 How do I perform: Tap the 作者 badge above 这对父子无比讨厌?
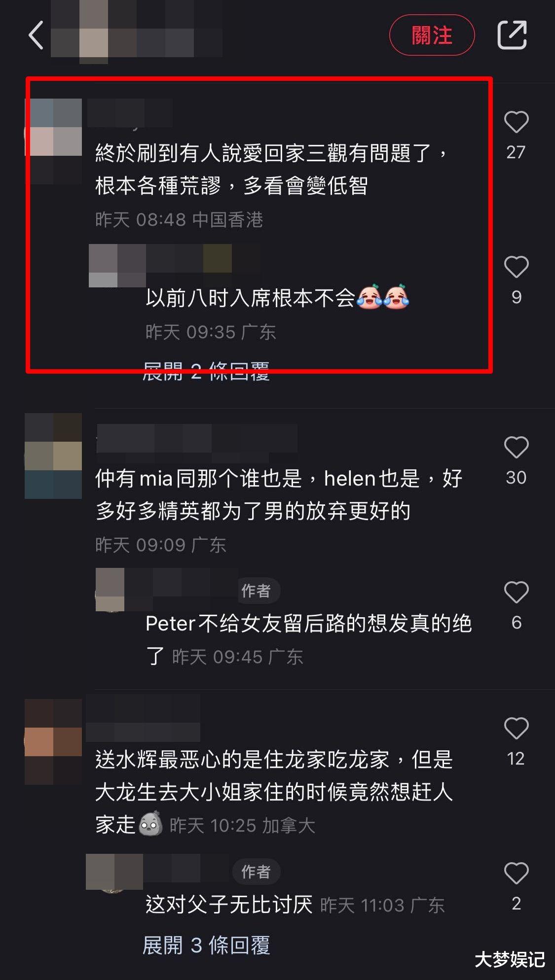(x=256, y=872)
